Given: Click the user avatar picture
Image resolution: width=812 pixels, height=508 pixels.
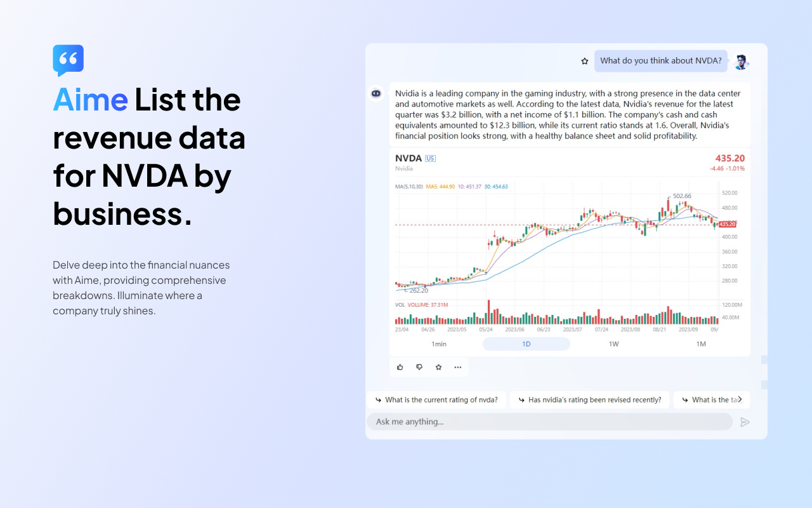Looking at the screenshot, I should [x=741, y=62].
